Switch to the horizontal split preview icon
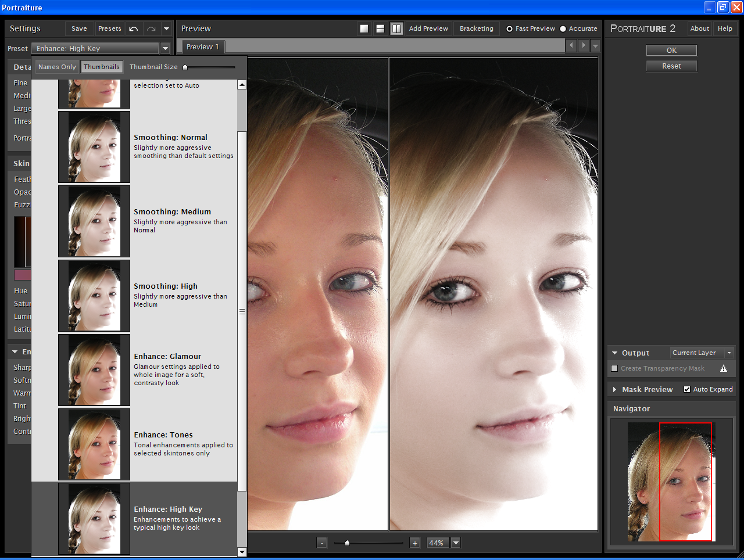744x560 pixels. (381, 28)
